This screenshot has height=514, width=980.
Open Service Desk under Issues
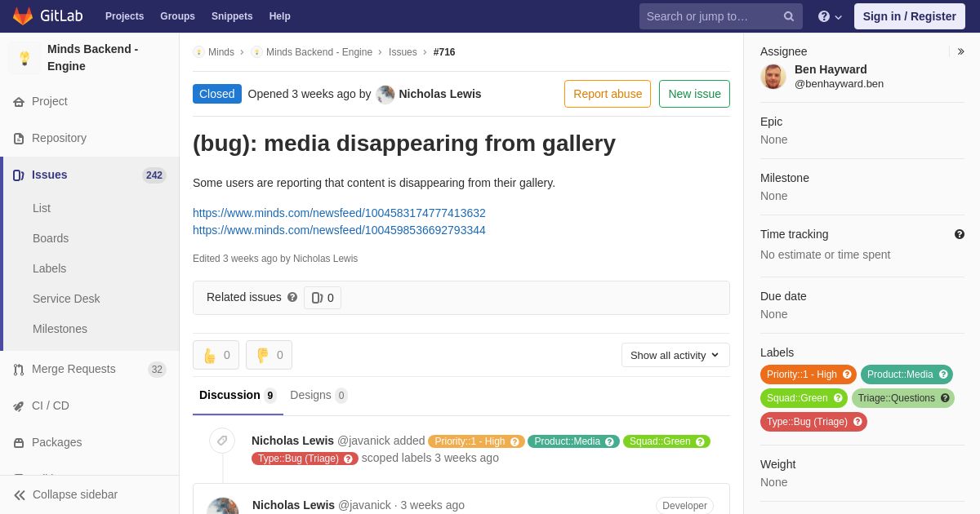pos(66,299)
